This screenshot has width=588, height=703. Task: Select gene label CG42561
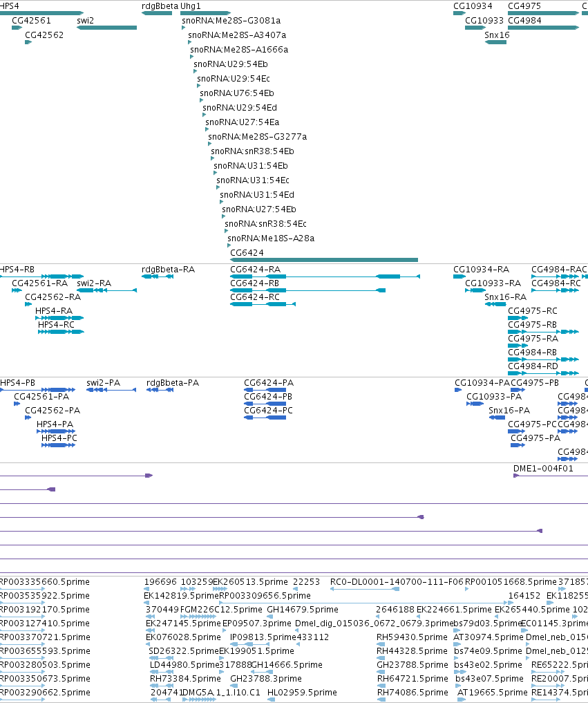tap(31, 21)
